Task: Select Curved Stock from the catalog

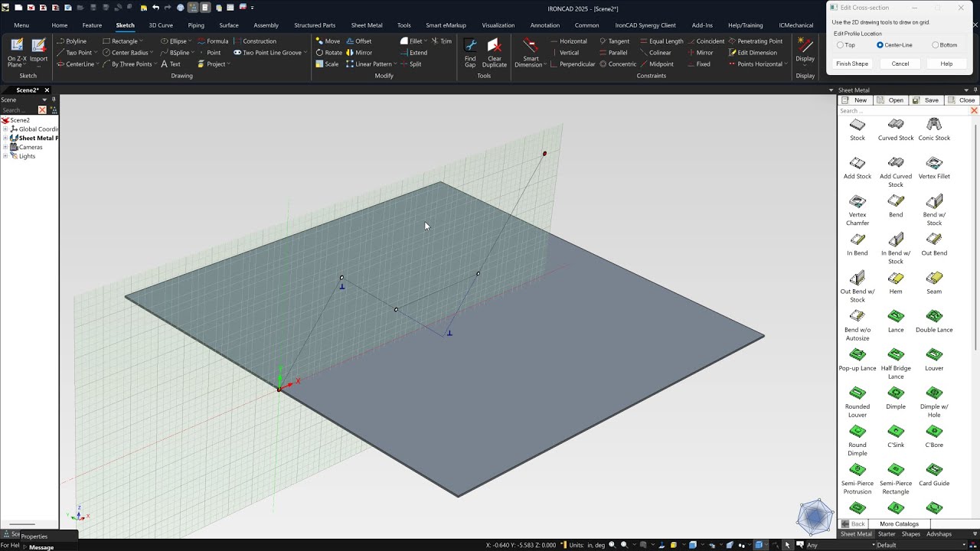Action: tap(896, 129)
